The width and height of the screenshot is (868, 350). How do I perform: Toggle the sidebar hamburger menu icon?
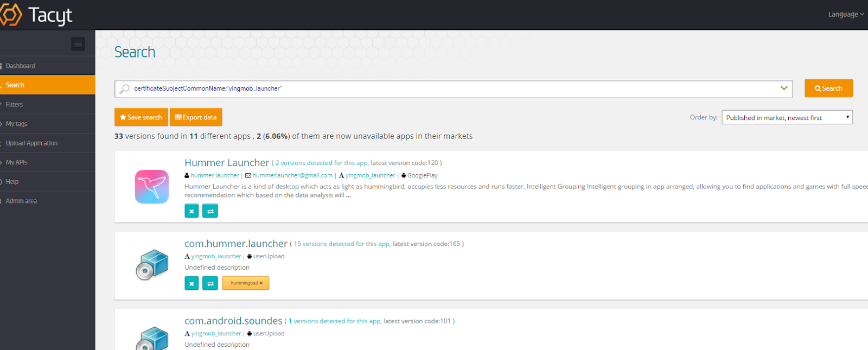[78, 44]
